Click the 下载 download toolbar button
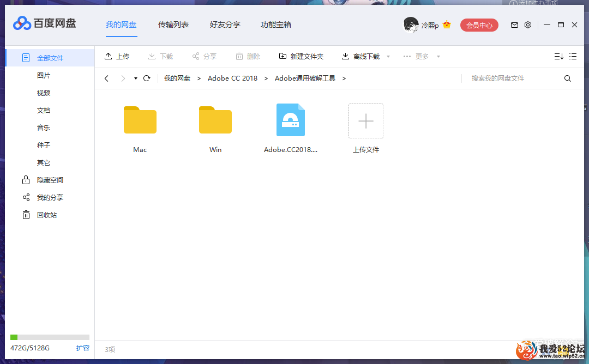Viewport: 589px width, 364px height. [160, 56]
